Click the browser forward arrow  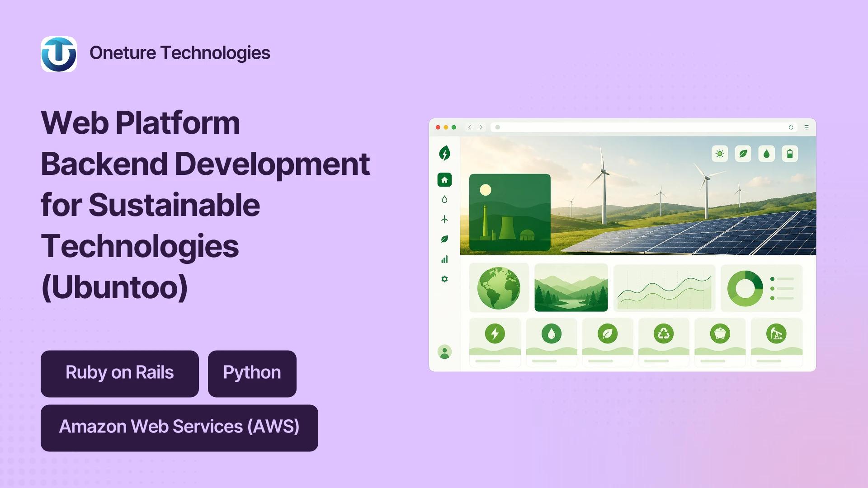pos(481,127)
